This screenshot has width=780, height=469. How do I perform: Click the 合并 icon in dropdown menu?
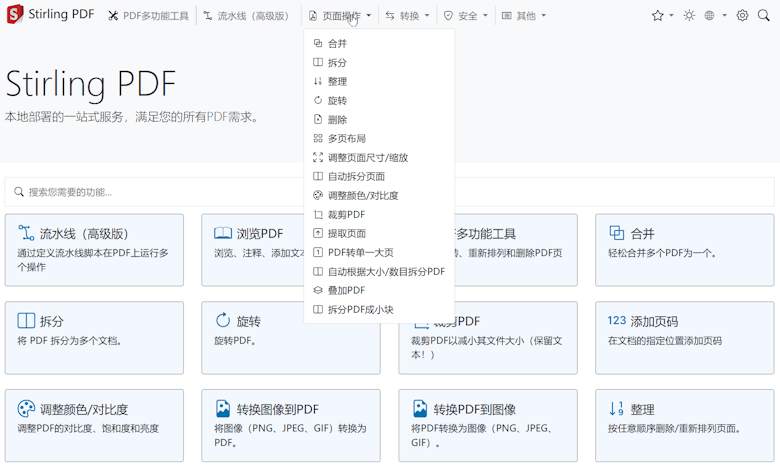coord(318,43)
